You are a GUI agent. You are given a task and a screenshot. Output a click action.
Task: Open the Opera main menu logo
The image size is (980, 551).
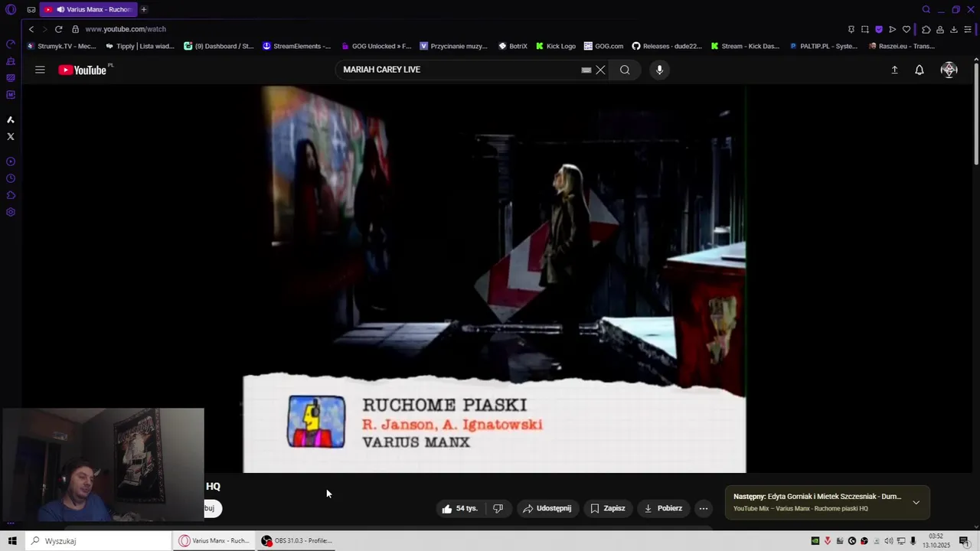click(x=11, y=9)
